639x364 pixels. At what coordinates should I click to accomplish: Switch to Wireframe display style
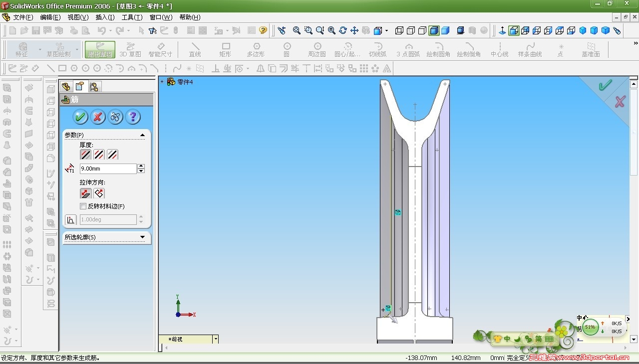[x=399, y=30]
